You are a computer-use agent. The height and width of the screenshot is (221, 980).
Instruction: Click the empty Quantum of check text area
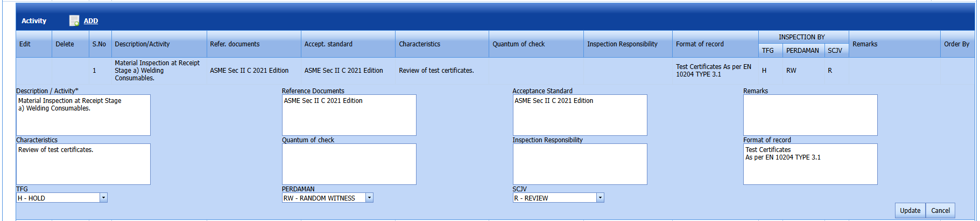click(349, 164)
